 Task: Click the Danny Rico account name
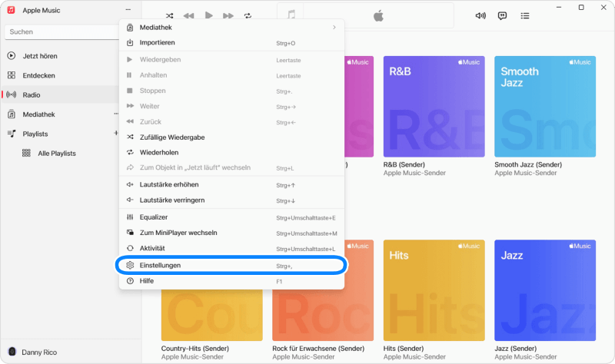pos(39,352)
